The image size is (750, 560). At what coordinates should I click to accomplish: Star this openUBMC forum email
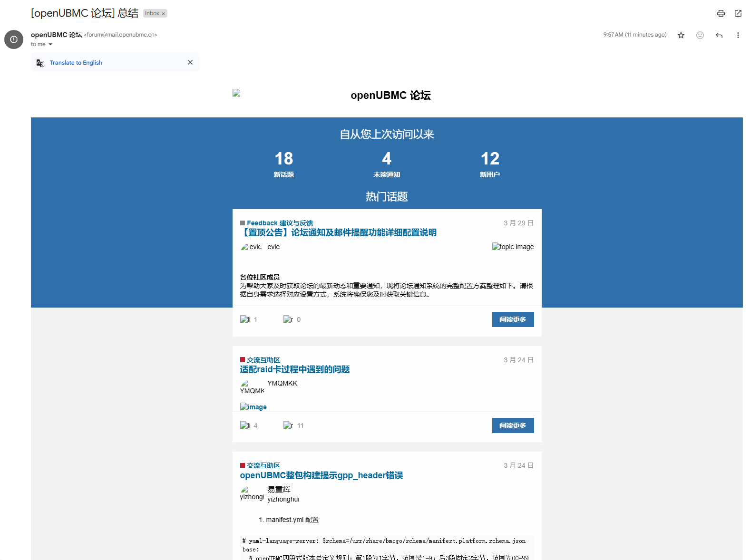(681, 35)
